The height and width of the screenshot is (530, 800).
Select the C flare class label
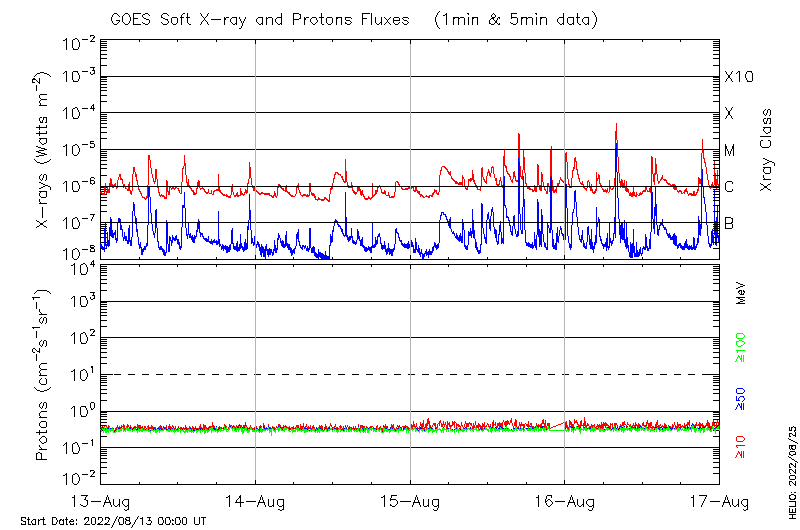tap(730, 187)
